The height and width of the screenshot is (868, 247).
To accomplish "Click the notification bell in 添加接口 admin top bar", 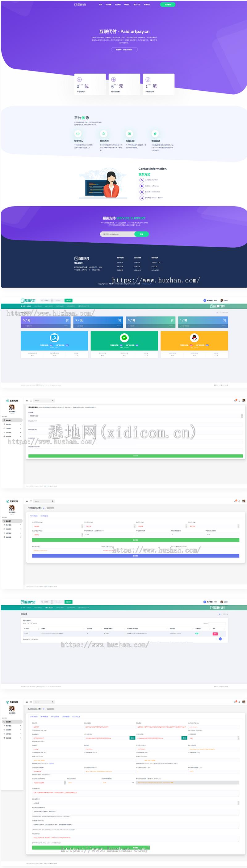I will pyautogui.click(x=239, y=401).
